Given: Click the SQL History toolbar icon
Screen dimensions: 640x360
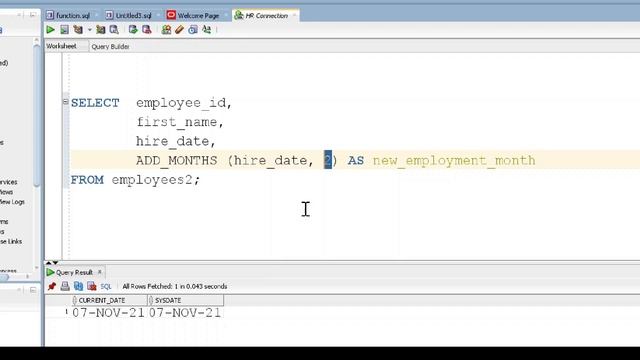Looking at the screenshot, I should [x=193, y=29].
